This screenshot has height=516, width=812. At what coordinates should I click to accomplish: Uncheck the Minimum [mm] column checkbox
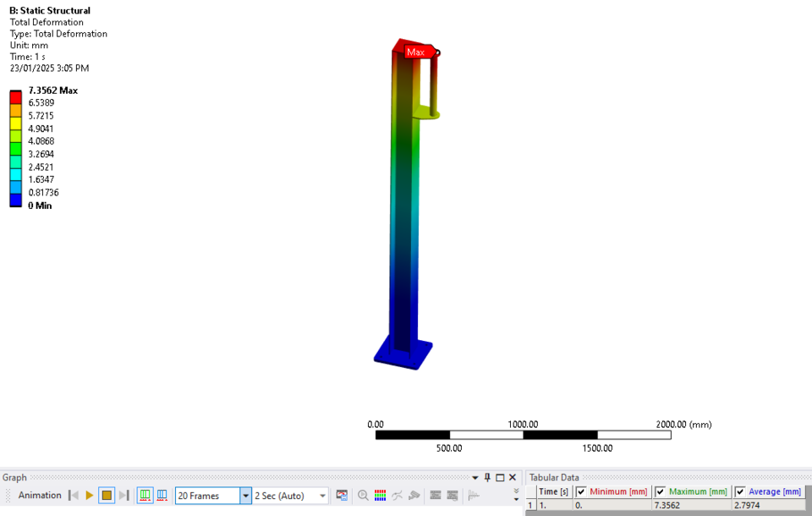[579, 491]
